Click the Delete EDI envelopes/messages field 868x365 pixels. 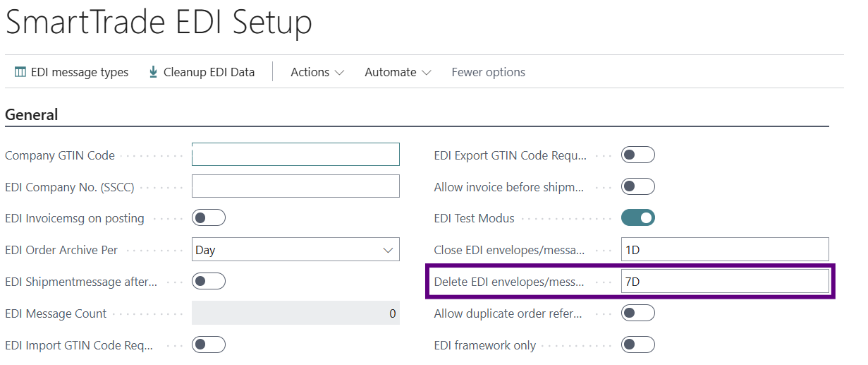click(724, 282)
